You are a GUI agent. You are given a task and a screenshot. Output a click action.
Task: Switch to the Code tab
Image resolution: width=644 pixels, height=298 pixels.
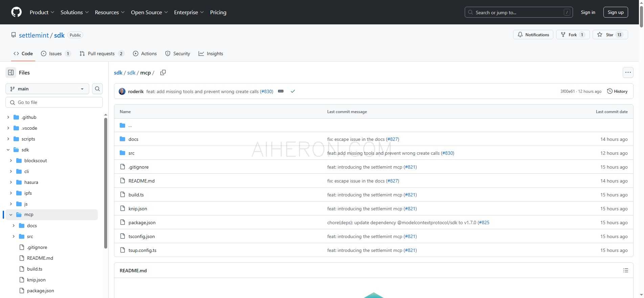[x=23, y=54]
